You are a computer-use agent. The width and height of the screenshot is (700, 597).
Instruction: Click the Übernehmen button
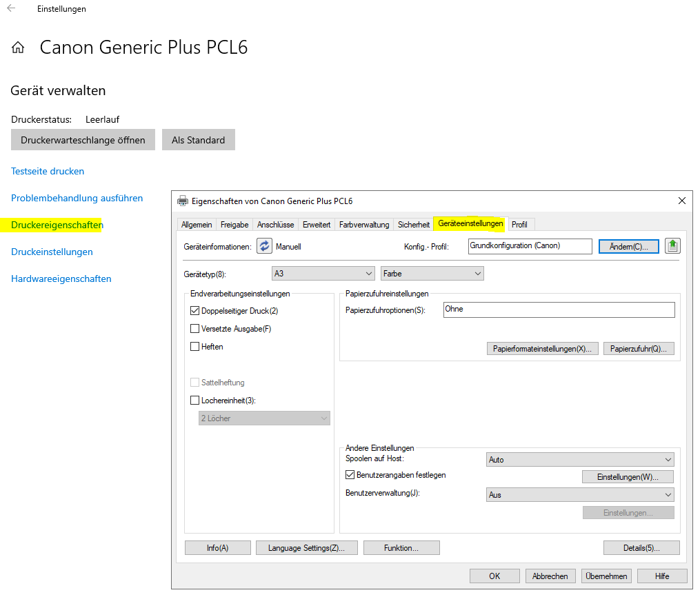pyautogui.click(x=606, y=576)
